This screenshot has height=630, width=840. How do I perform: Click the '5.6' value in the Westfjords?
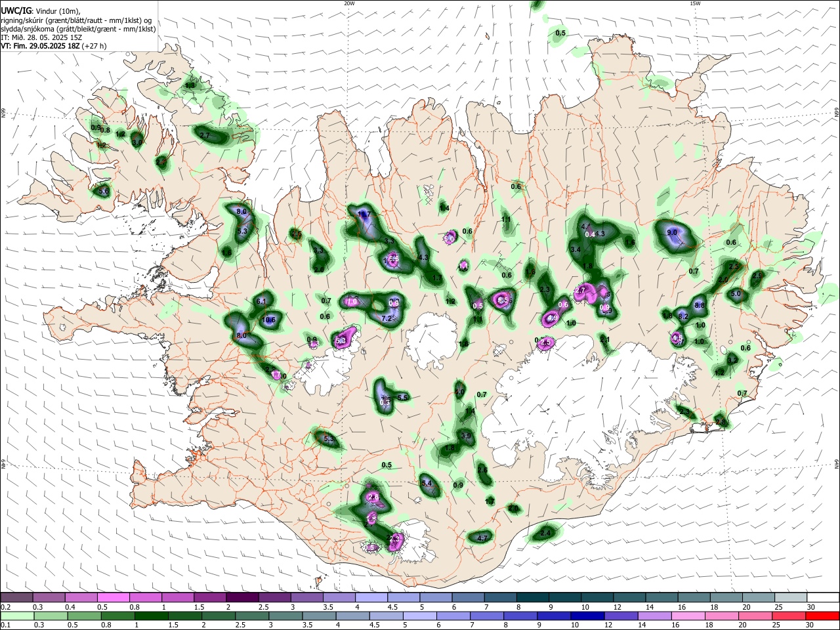coord(103,192)
